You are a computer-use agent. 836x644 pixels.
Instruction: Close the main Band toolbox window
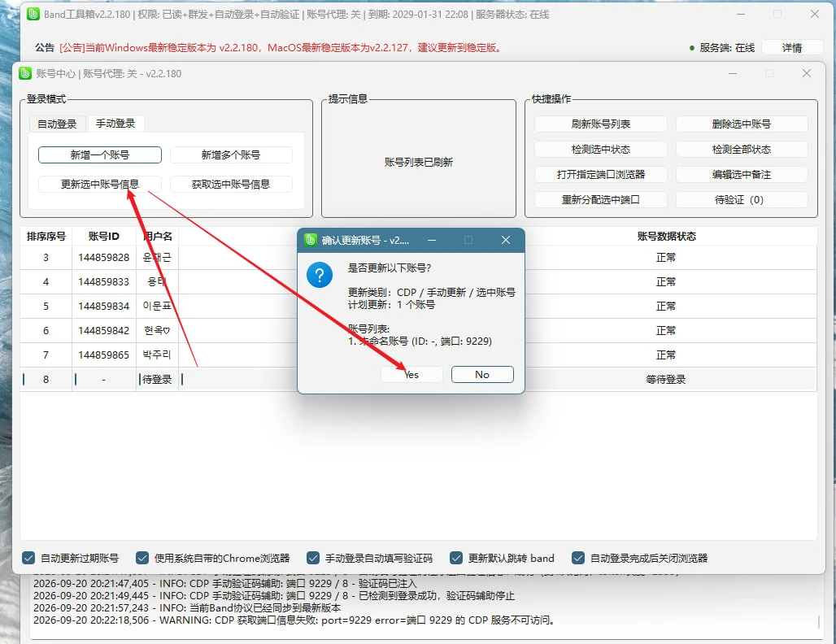click(815, 14)
